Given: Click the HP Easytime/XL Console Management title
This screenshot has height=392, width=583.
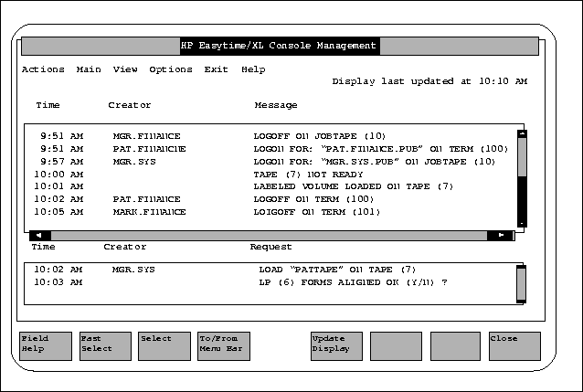Looking at the screenshot, I should pyautogui.click(x=280, y=46).
